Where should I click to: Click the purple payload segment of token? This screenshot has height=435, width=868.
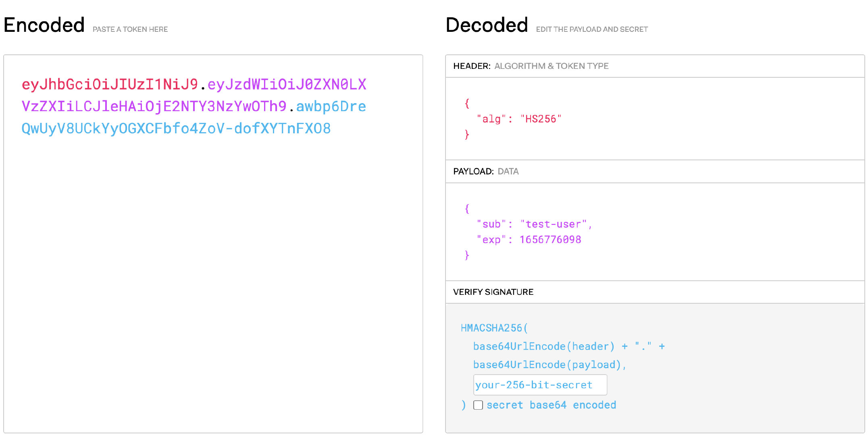pos(153,107)
